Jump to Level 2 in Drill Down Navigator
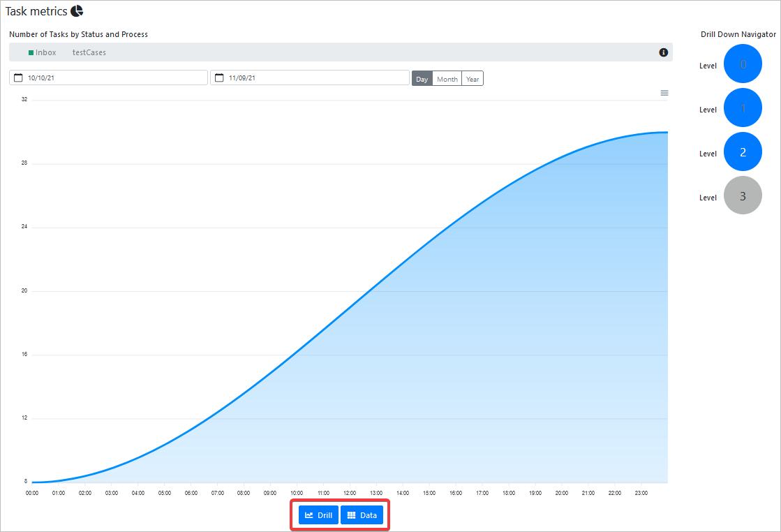The height and width of the screenshot is (532, 781). pos(743,152)
